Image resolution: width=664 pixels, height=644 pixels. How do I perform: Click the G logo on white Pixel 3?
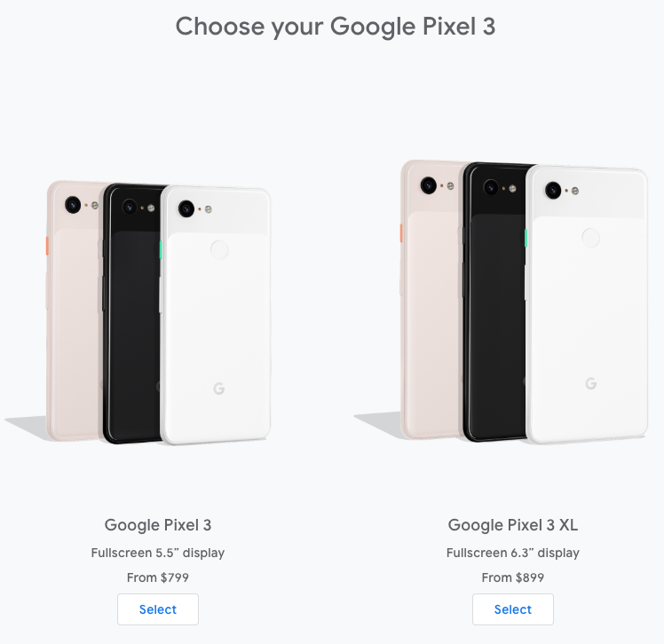click(219, 389)
